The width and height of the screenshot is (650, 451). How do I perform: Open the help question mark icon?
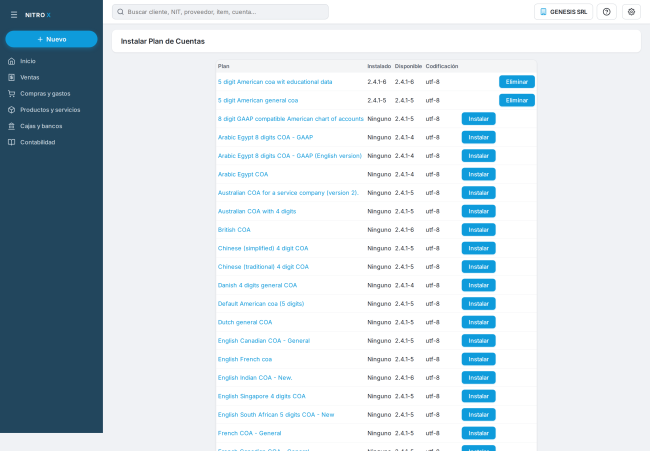pyautogui.click(x=606, y=12)
